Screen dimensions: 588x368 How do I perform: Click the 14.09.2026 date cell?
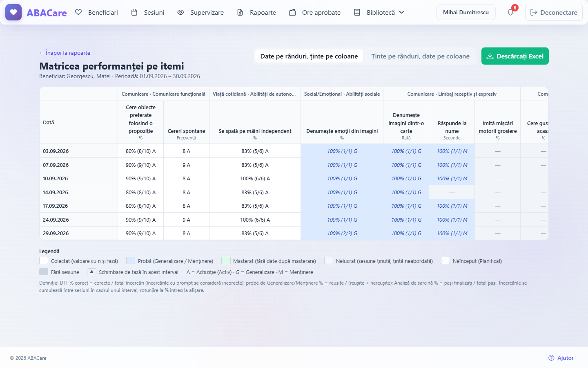tap(79, 192)
